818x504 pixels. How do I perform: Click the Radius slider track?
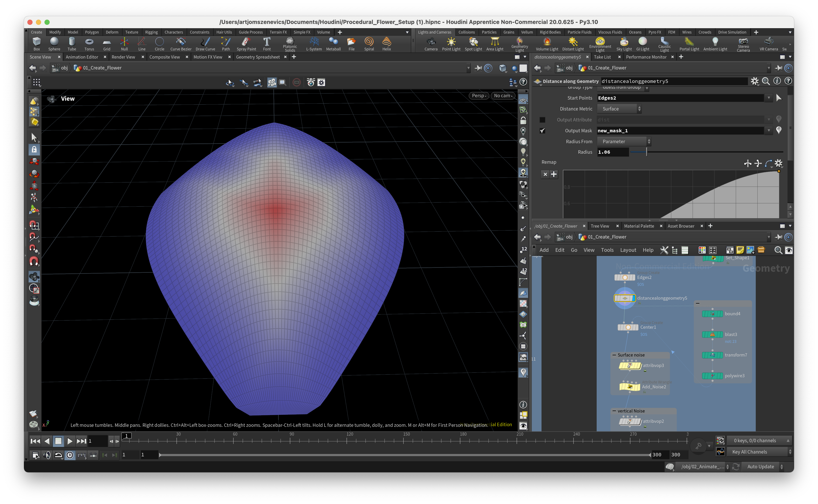[x=701, y=152]
